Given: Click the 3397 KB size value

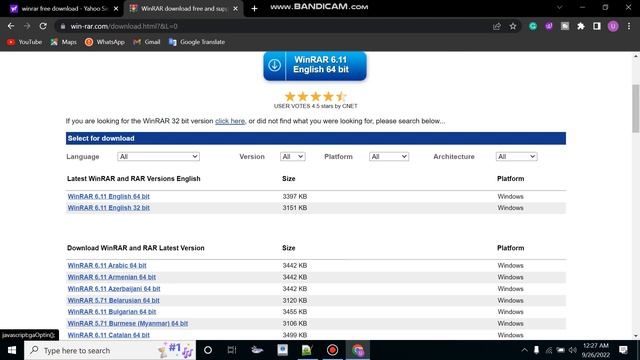Looking at the screenshot, I should pyautogui.click(x=295, y=196).
